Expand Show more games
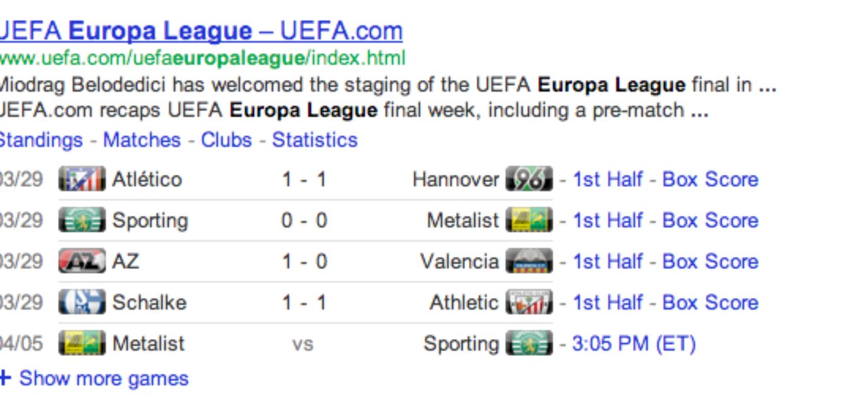This screenshot has width=868, height=398. pos(94,378)
